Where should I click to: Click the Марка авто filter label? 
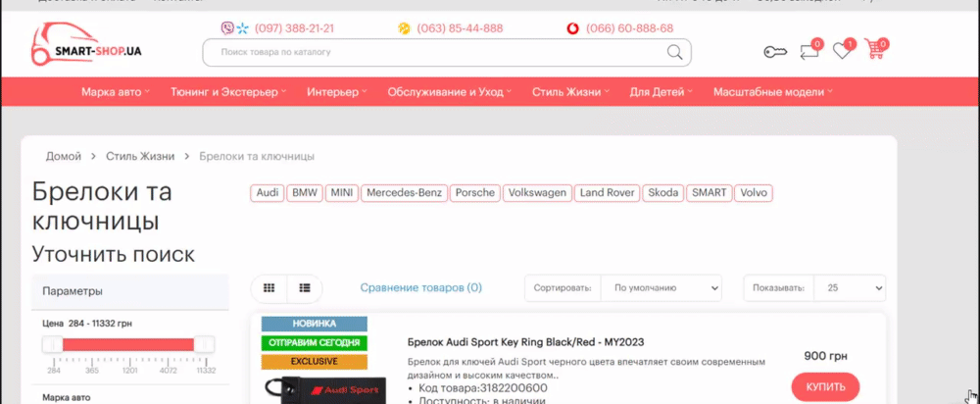(x=67, y=398)
